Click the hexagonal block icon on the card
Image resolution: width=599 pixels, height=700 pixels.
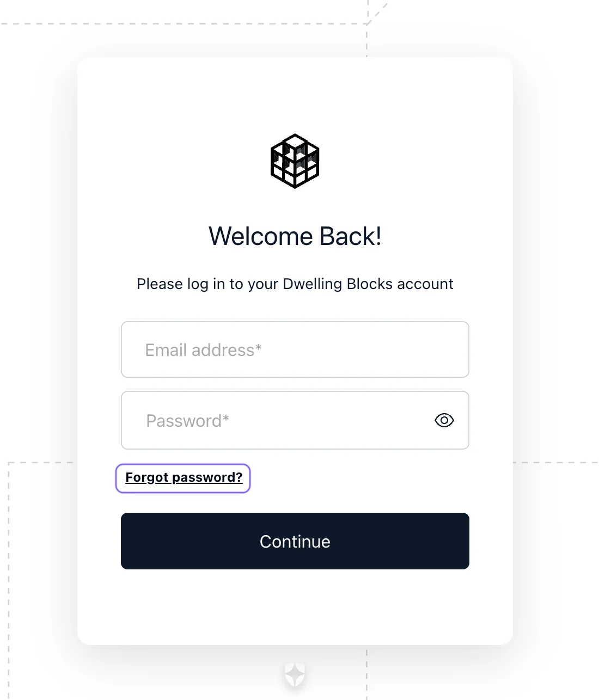click(295, 161)
